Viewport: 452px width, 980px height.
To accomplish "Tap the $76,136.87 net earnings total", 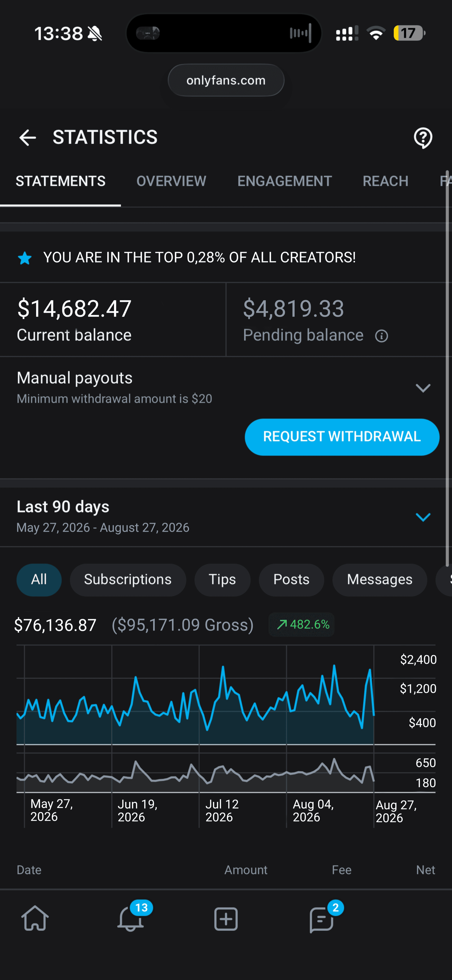I will click(55, 625).
